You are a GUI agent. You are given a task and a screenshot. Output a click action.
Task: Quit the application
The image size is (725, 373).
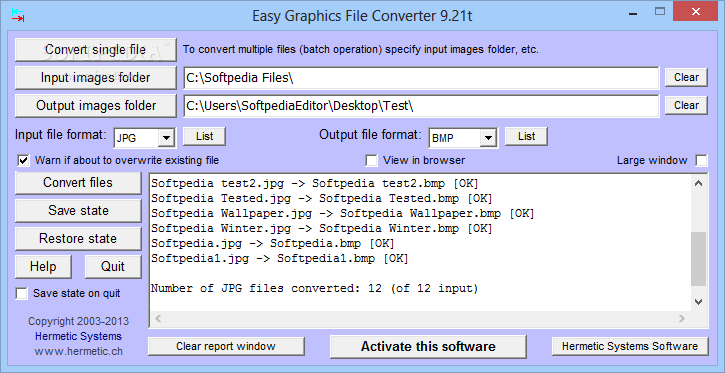point(113,267)
